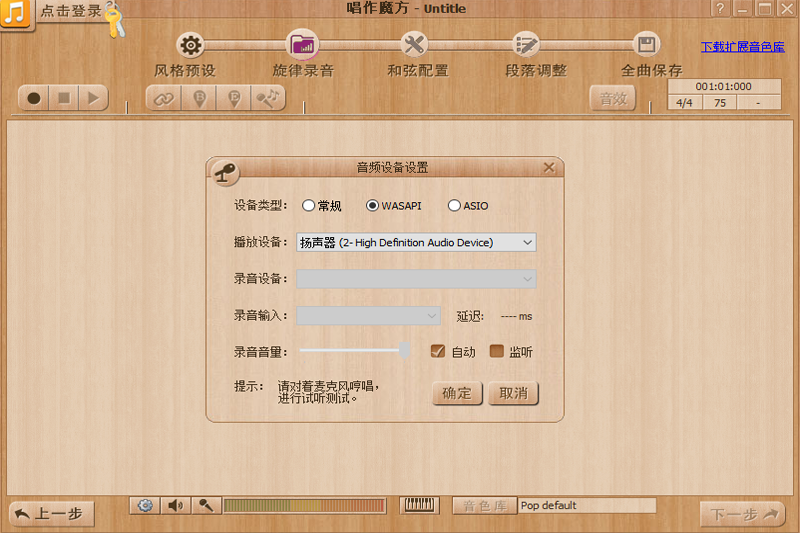Uncheck the 自动 volume checkbox
The image size is (800, 533).
(x=437, y=351)
